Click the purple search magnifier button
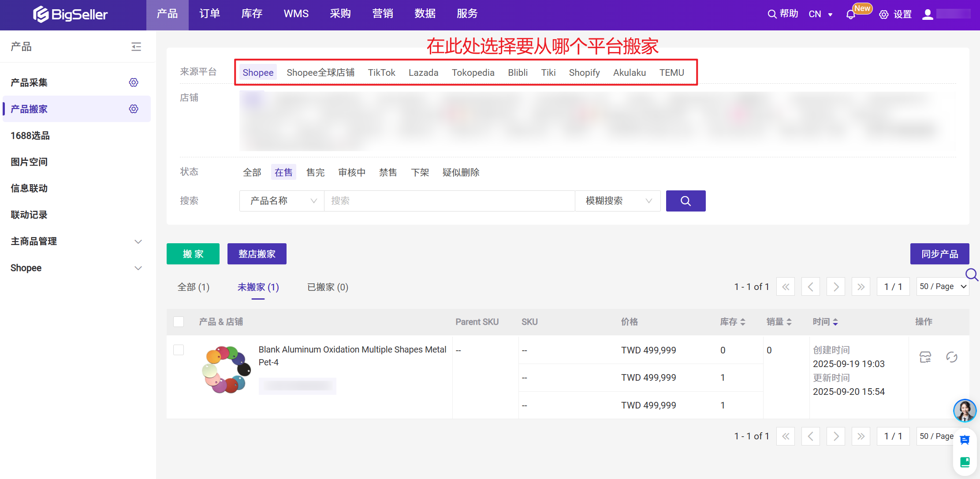980x479 pixels. pos(686,201)
